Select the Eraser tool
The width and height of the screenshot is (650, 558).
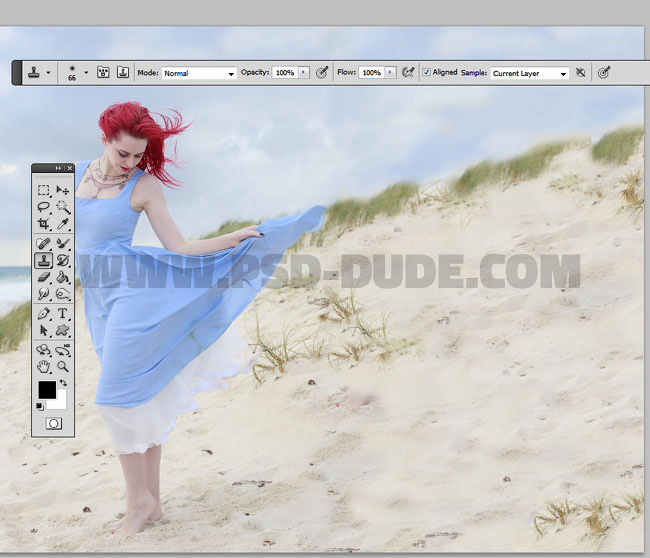tap(44, 277)
